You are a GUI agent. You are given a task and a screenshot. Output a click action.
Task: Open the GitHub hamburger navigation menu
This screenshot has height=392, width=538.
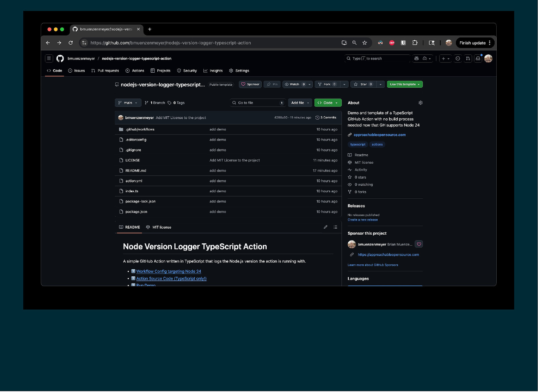pyautogui.click(x=49, y=58)
